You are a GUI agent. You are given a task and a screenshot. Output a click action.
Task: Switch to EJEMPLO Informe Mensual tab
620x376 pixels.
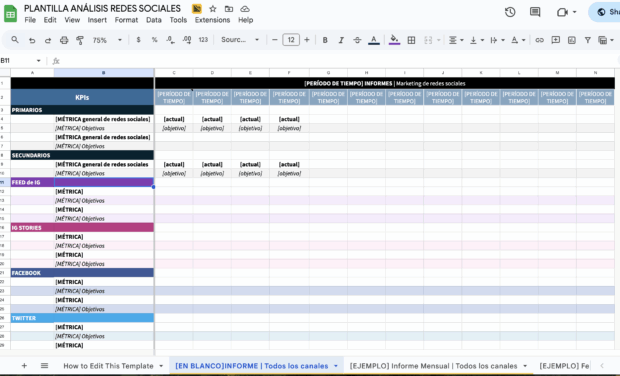[433, 366]
